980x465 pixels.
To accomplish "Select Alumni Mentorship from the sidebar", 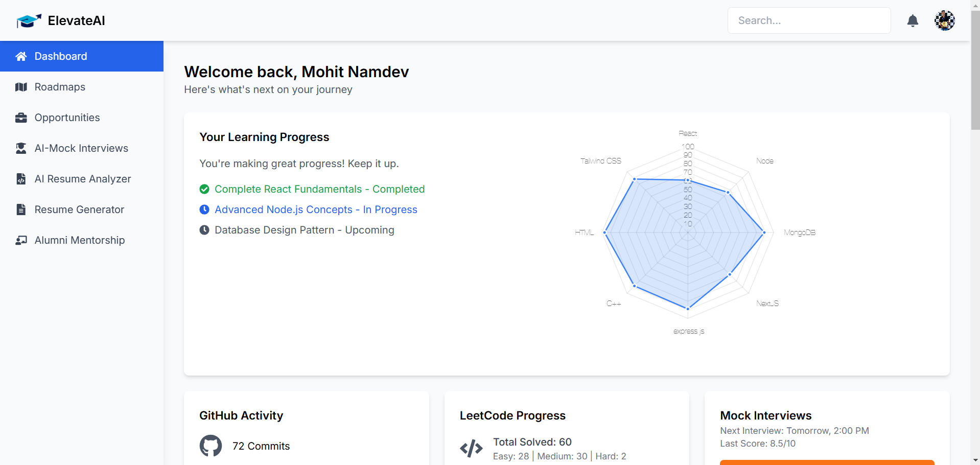I will pyautogui.click(x=79, y=240).
